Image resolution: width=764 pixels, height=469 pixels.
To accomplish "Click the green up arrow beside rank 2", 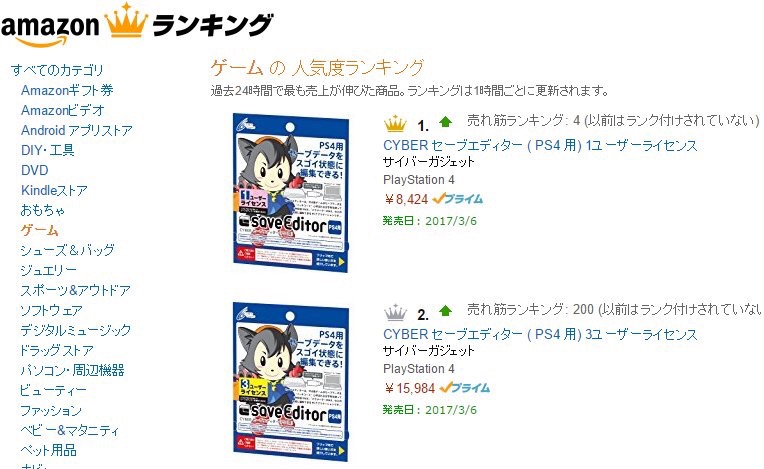I will coord(445,311).
